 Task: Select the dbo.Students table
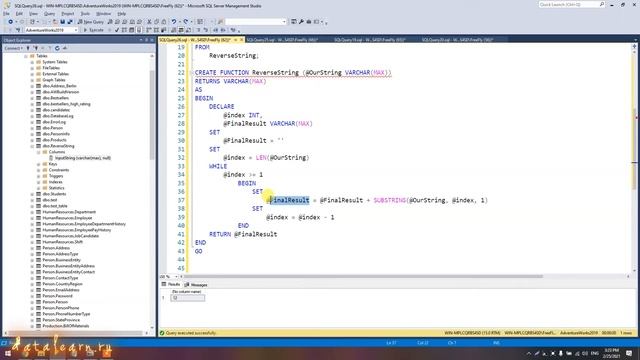coord(54,194)
